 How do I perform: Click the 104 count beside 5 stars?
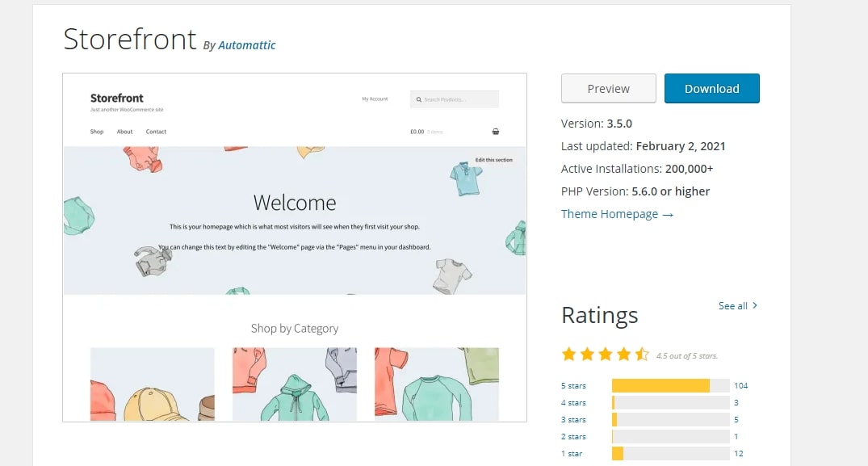pyautogui.click(x=740, y=386)
